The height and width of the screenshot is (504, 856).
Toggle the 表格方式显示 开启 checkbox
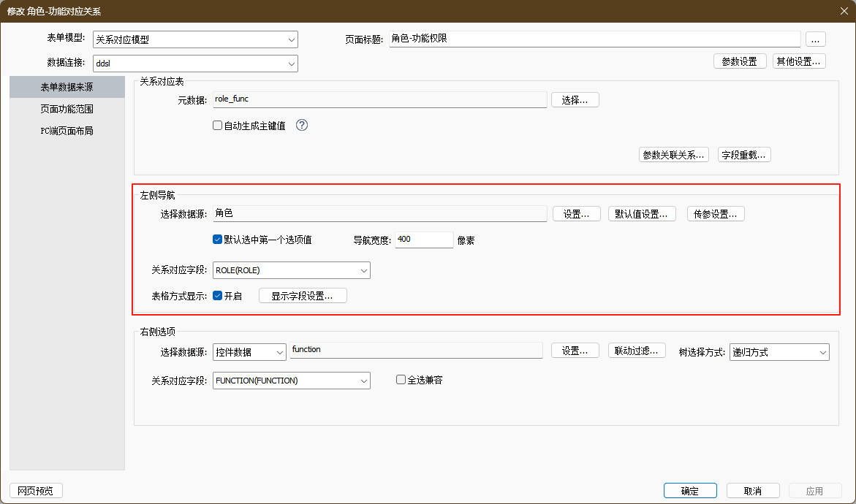(x=217, y=296)
